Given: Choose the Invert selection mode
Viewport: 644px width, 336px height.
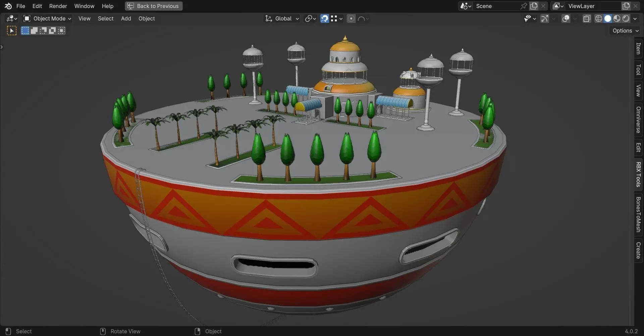Looking at the screenshot, I should (x=52, y=31).
